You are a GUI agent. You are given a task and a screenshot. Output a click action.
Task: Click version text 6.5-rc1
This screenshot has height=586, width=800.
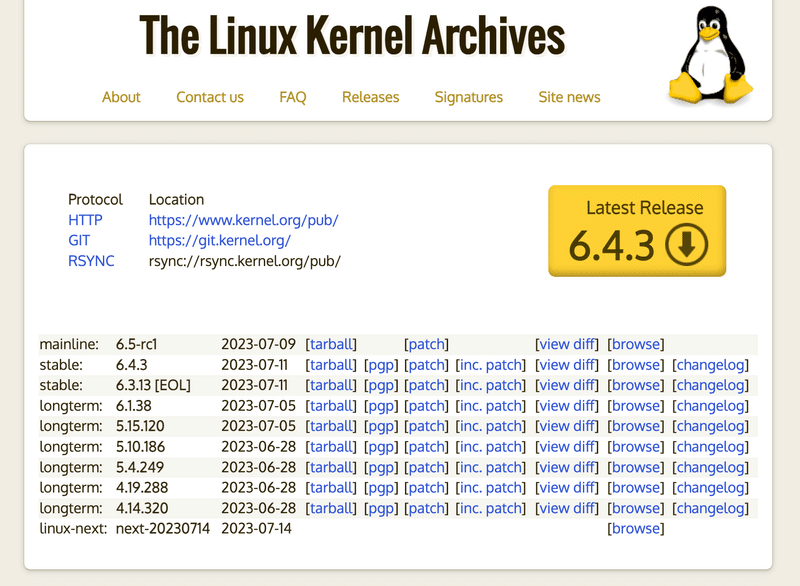click(136, 344)
